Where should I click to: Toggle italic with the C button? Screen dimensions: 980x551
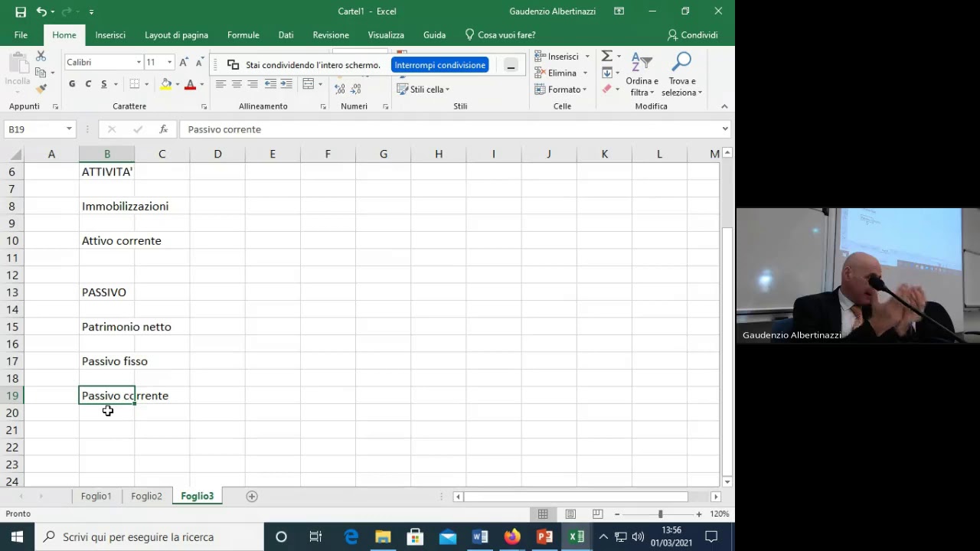(88, 84)
